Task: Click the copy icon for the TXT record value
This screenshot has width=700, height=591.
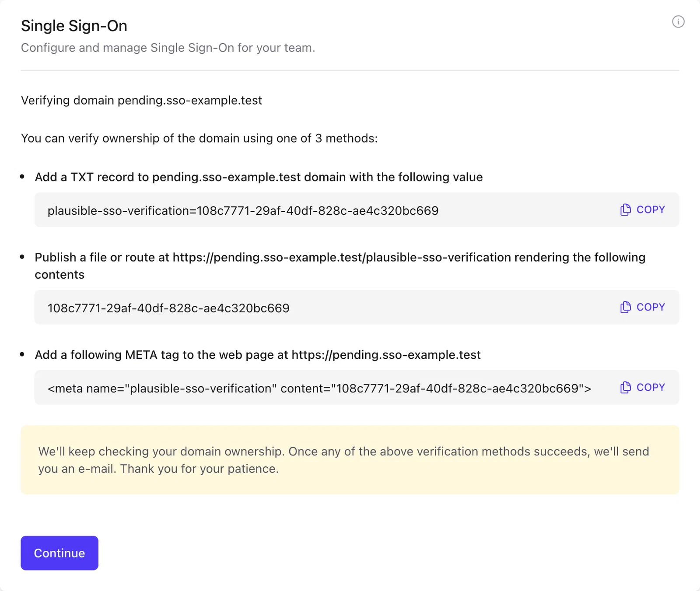Action: (626, 210)
